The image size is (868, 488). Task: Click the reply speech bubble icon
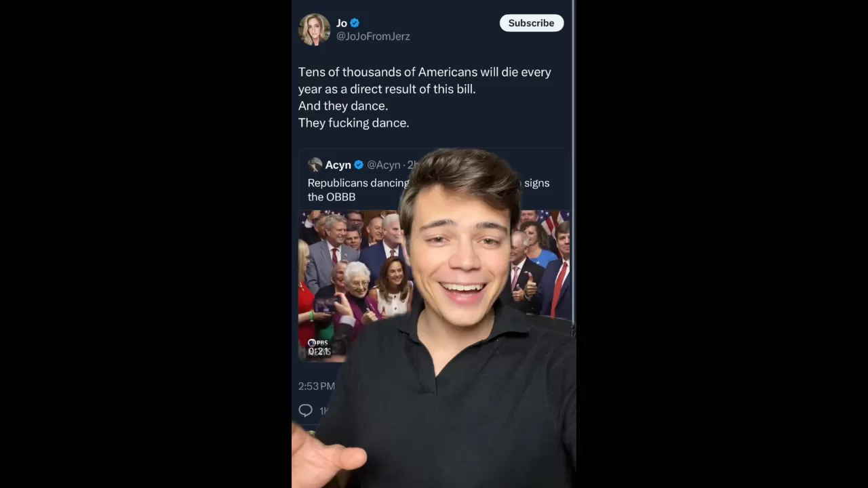click(305, 411)
